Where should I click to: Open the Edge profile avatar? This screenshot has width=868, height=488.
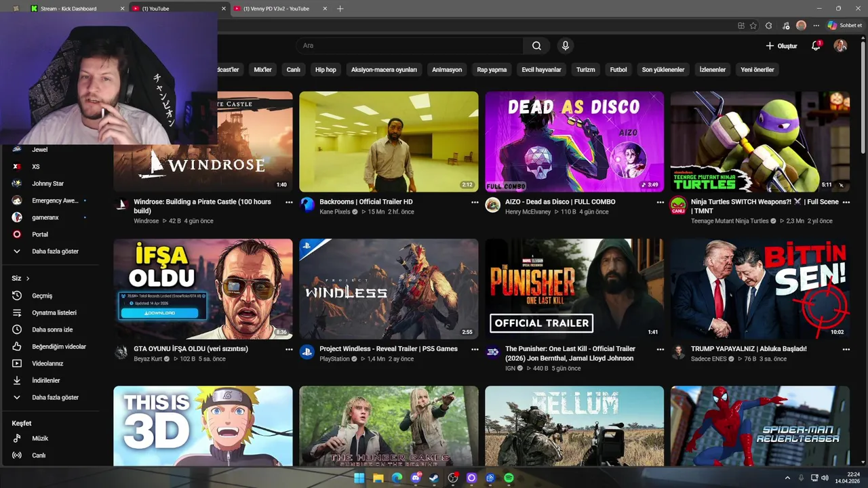(x=801, y=25)
